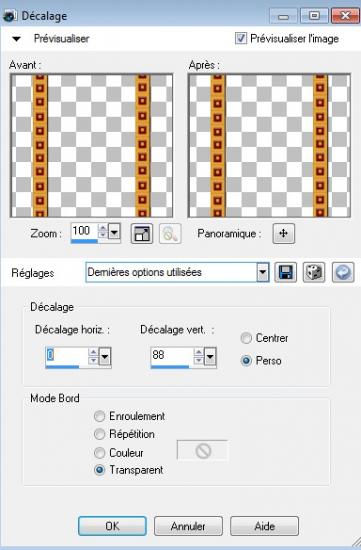Click the Décalage horiz. input field
This screenshot has width=361, height=550.
[67, 356]
